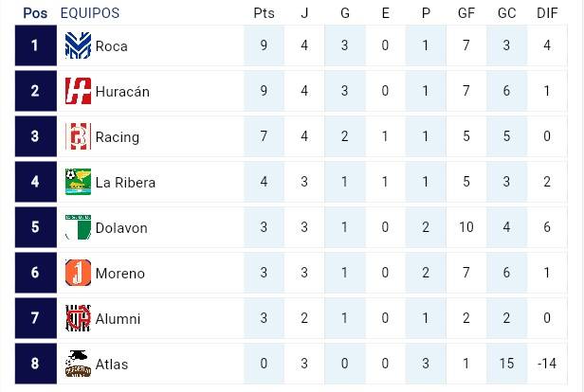Click the DIF column header
The image size is (584, 392).
coord(548,13)
